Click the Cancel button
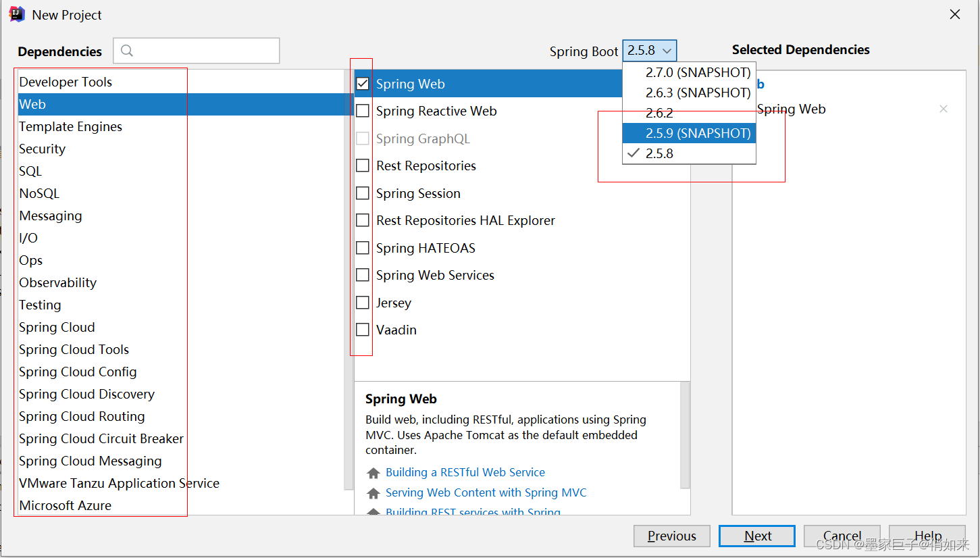This screenshot has width=980, height=558. click(842, 536)
